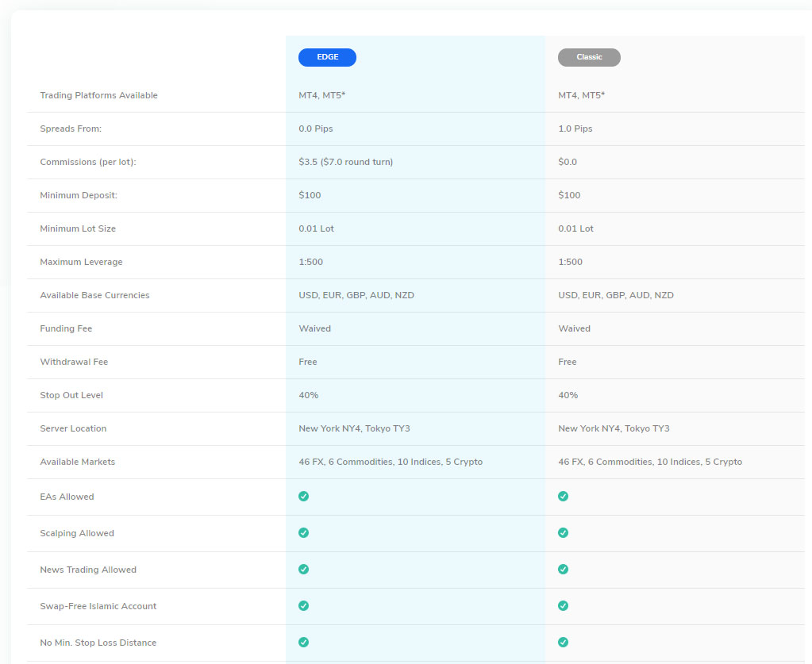Select the 'EAs Allowed' row label

[x=67, y=497]
